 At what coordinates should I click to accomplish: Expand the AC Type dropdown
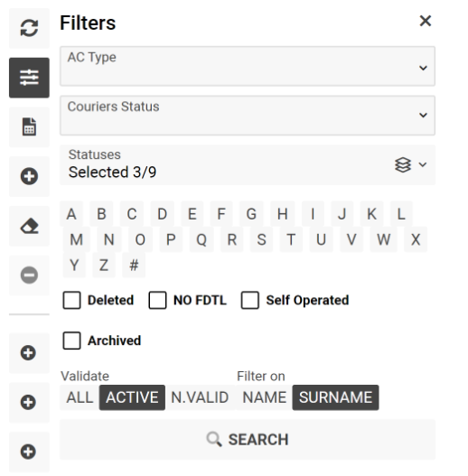point(248,66)
